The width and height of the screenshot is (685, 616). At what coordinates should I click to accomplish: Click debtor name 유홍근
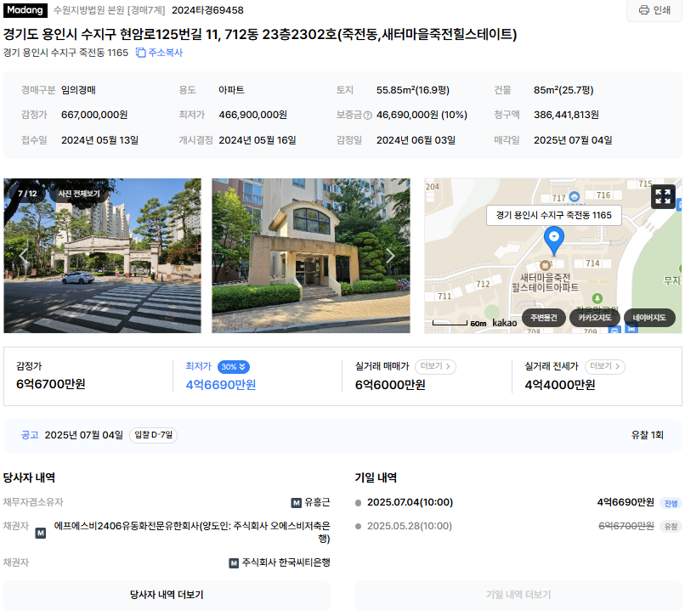(317, 502)
